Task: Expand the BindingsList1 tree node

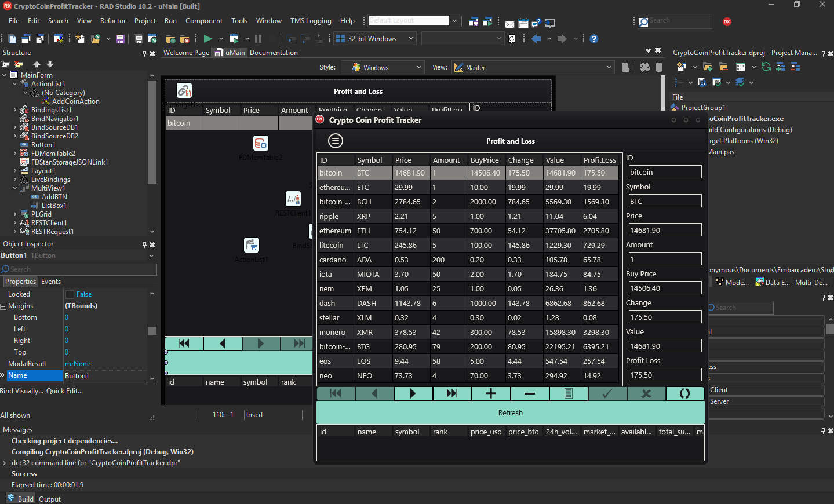Action: [x=15, y=110]
